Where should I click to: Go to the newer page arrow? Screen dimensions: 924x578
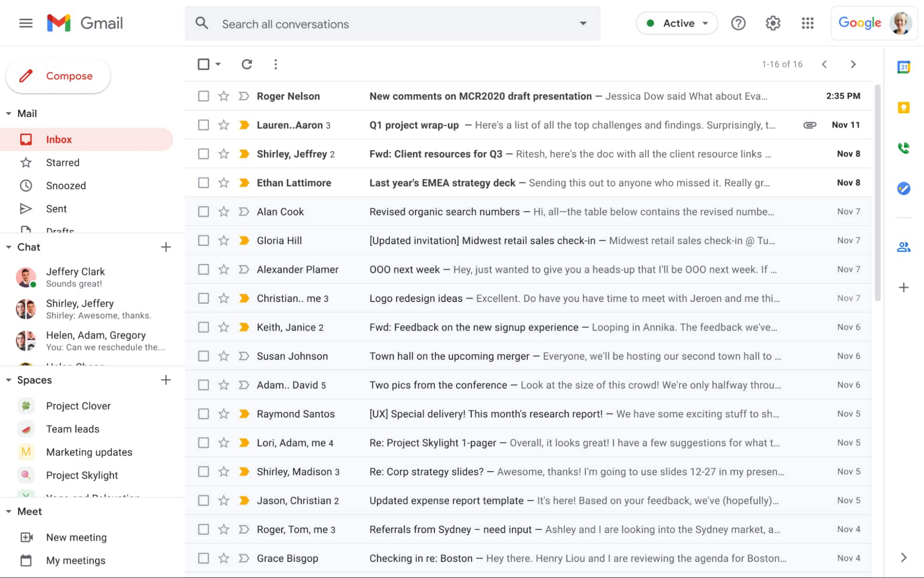(824, 64)
